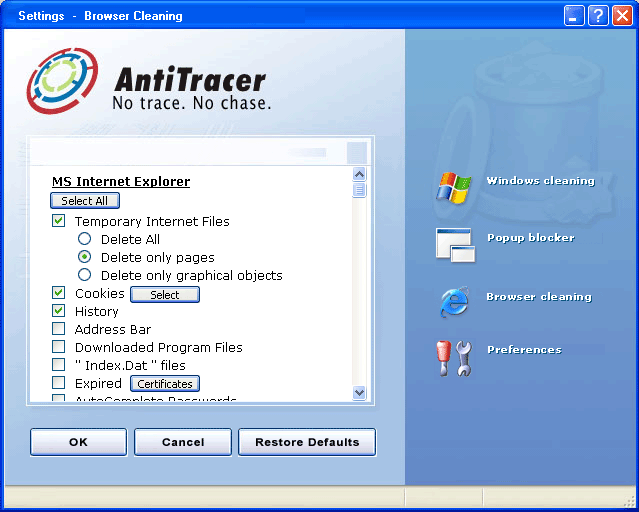Open Windows cleaning via its flag icon

coord(454,188)
